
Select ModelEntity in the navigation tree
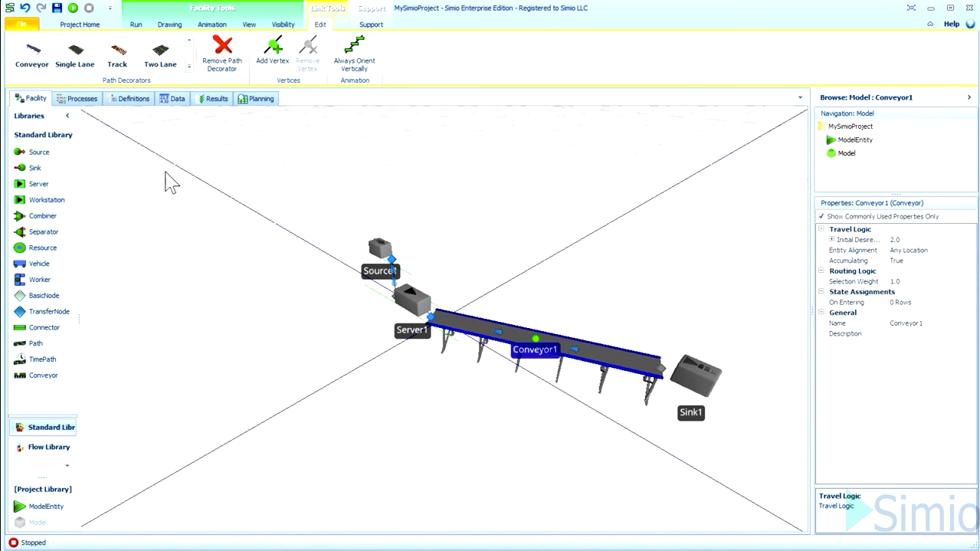854,140
